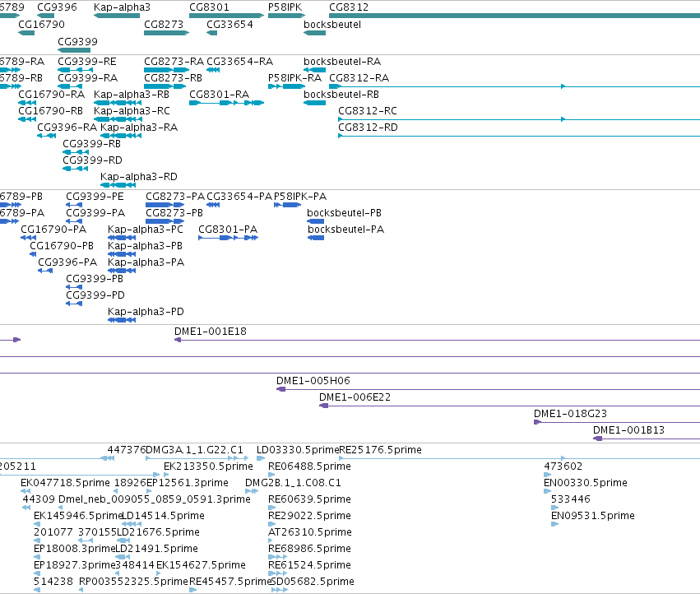Viewport: 700px width, 594px height.
Task: Click the CG8312 gene label
Action: [x=349, y=7]
